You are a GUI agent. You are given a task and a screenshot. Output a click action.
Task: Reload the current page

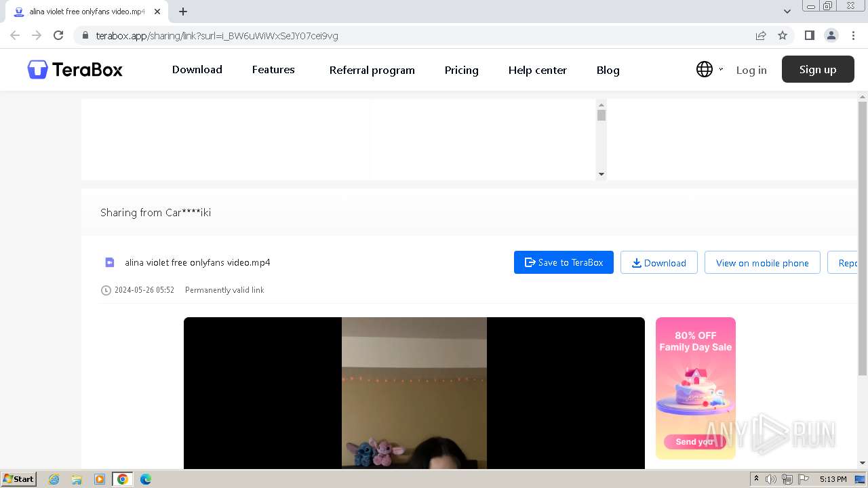(x=58, y=35)
